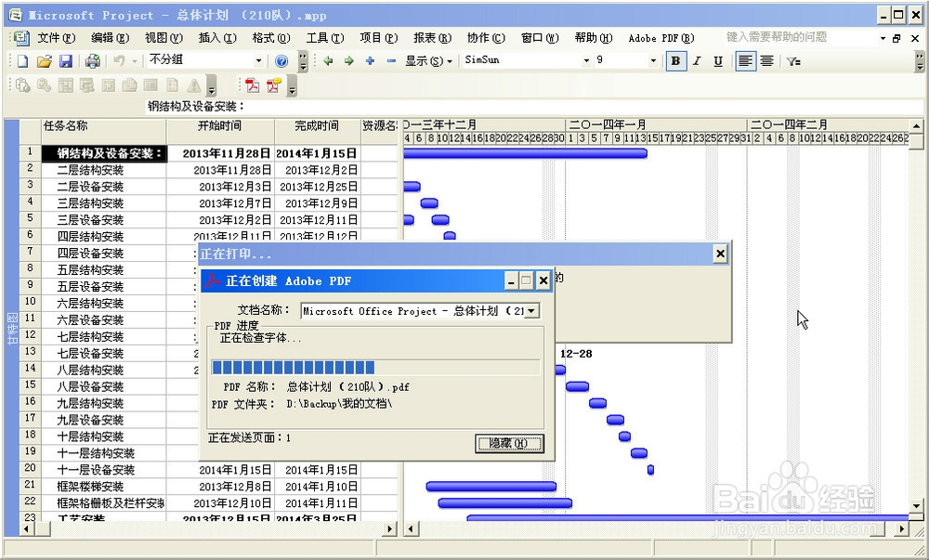Open the 不分组 grouping dropdown
The height and width of the screenshot is (560, 929).
pos(259,62)
